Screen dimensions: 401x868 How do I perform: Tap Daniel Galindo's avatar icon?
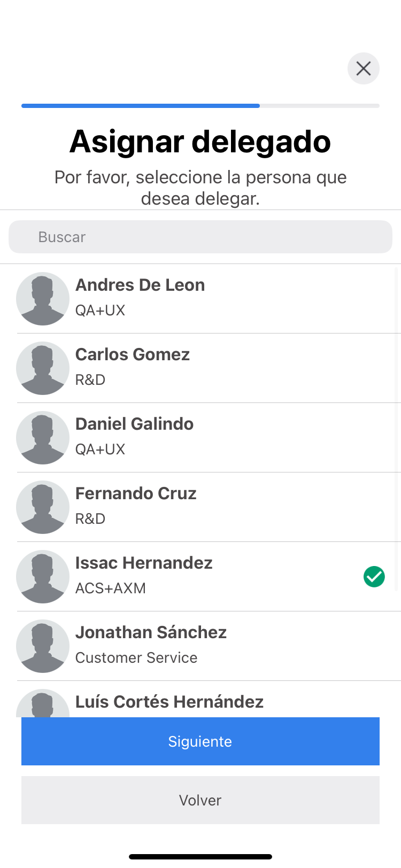43,438
